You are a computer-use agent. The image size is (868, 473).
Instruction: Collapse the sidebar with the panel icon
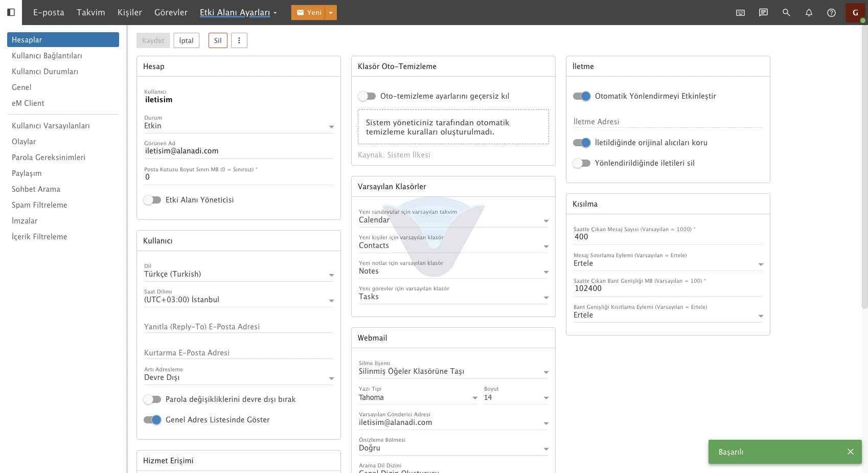click(11, 12)
